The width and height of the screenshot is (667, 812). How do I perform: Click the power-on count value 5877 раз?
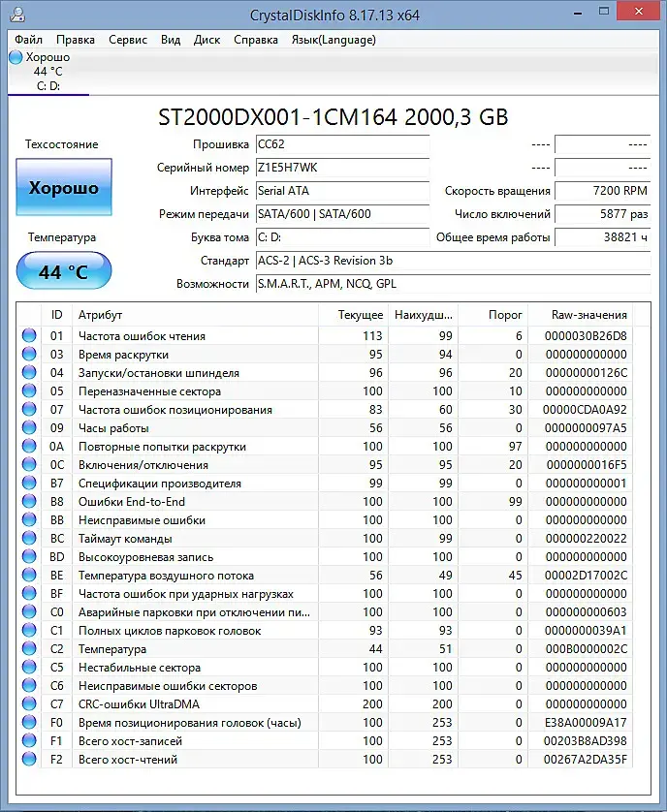(x=602, y=214)
